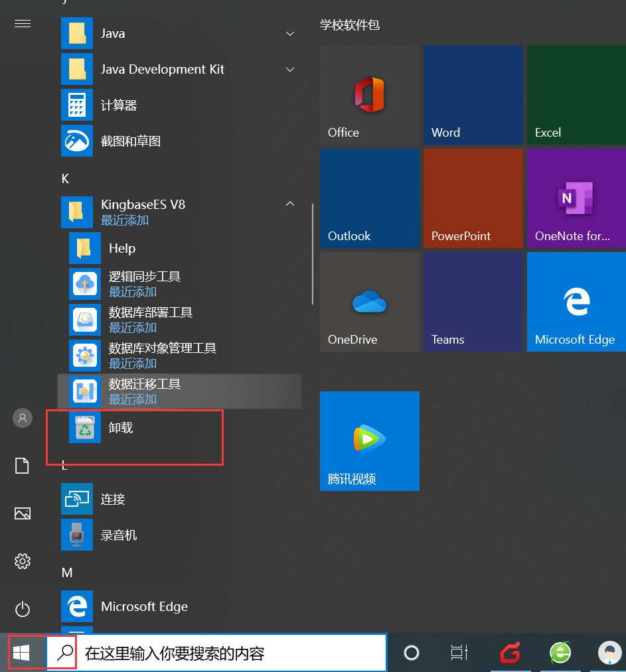Viewport: 626px width, 672px height.
Task: Expand the Java Development Kit chevron
Action: click(290, 70)
